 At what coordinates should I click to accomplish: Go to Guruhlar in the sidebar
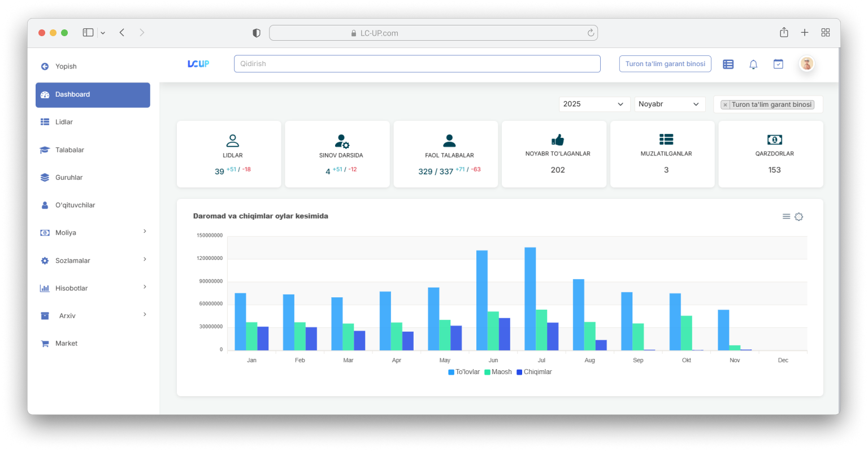coord(69,177)
